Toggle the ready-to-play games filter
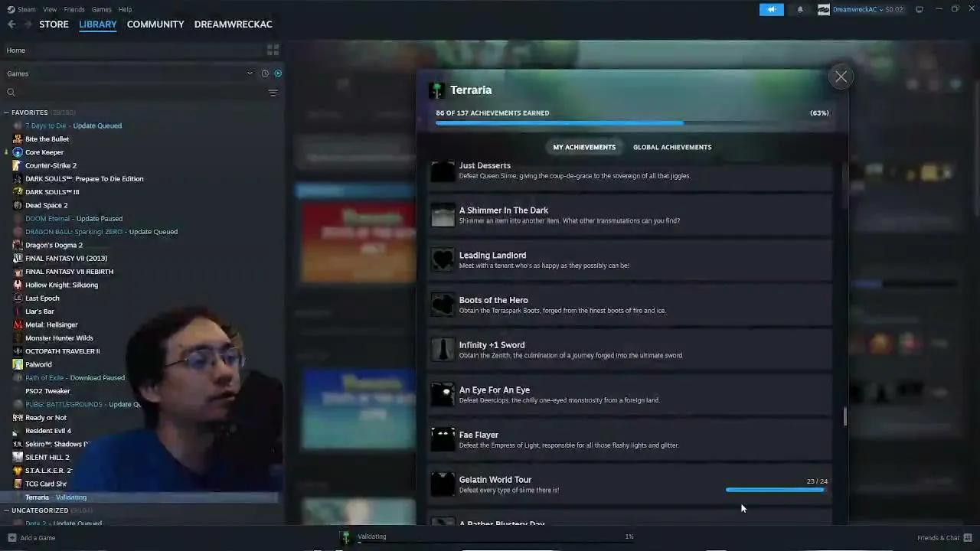This screenshot has height=551, width=980. [x=278, y=73]
